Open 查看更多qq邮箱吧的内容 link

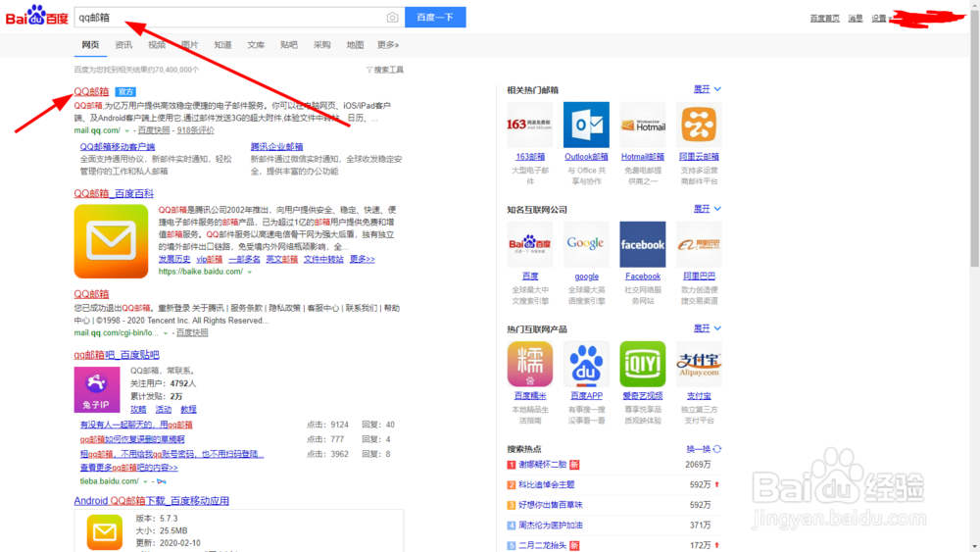[x=128, y=468]
